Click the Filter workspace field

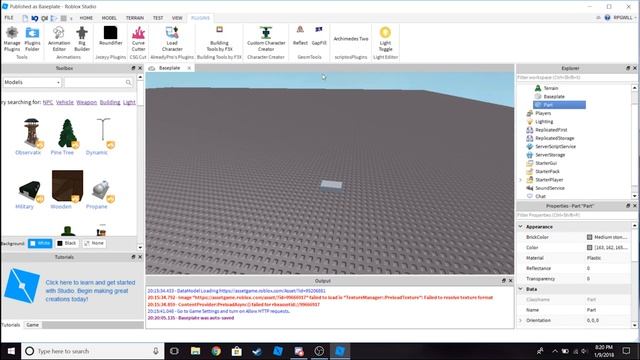(x=574, y=78)
